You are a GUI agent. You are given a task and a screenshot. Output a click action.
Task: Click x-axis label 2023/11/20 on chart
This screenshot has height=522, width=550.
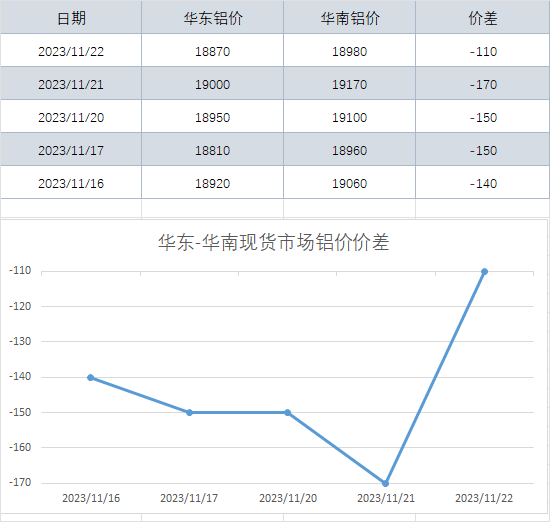288,498
